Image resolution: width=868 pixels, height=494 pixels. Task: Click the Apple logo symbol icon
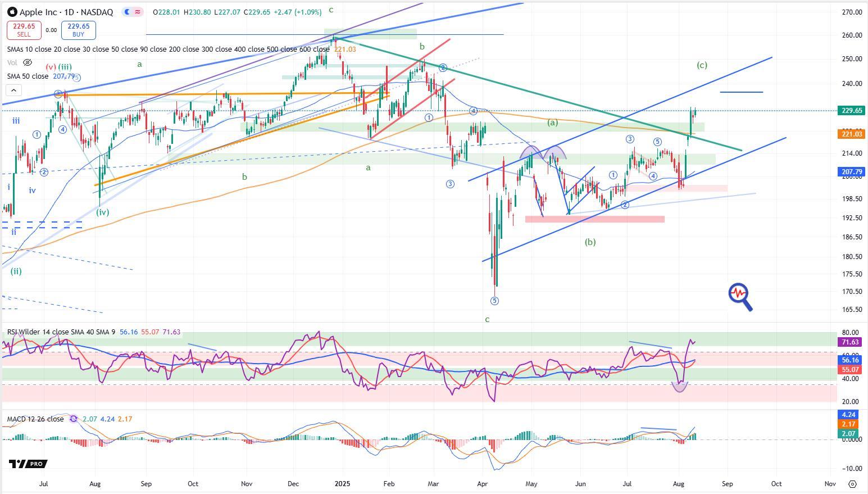tap(12, 11)
